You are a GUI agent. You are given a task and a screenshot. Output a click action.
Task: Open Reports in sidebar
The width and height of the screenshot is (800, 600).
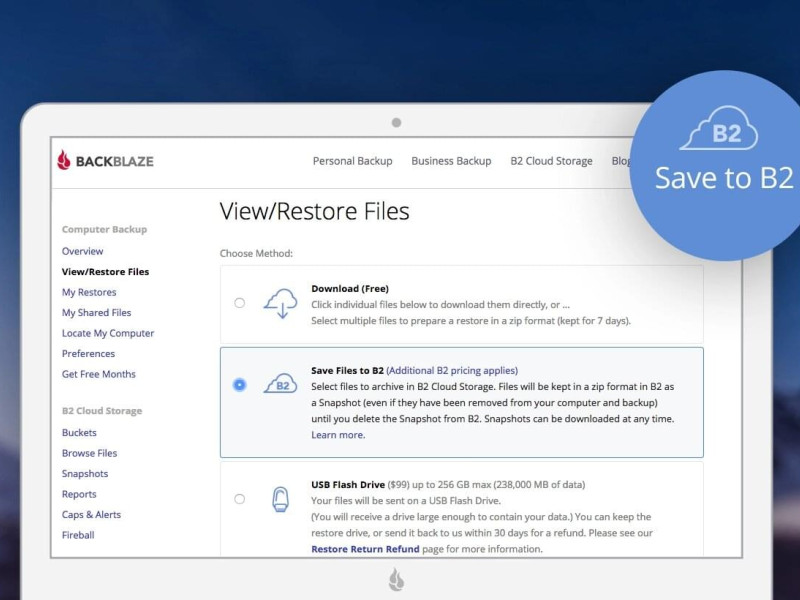point(79,494)
